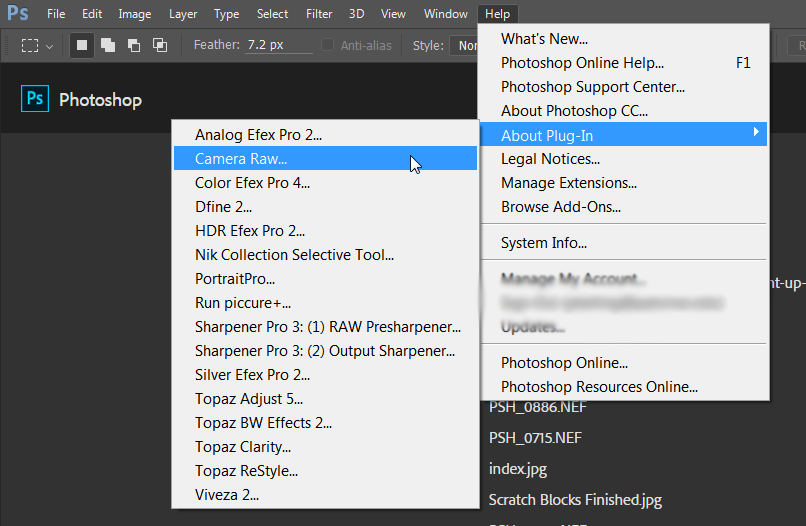Select Viveza 2 from plug-in submenu

[x=228, y=495]
